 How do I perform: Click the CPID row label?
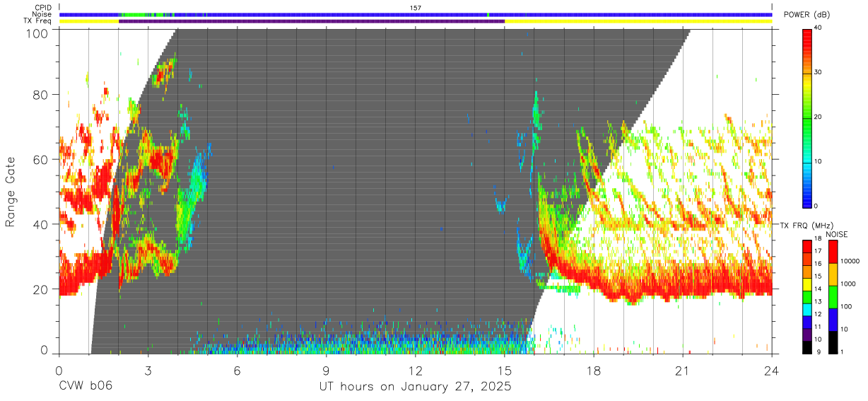point(44,8)
